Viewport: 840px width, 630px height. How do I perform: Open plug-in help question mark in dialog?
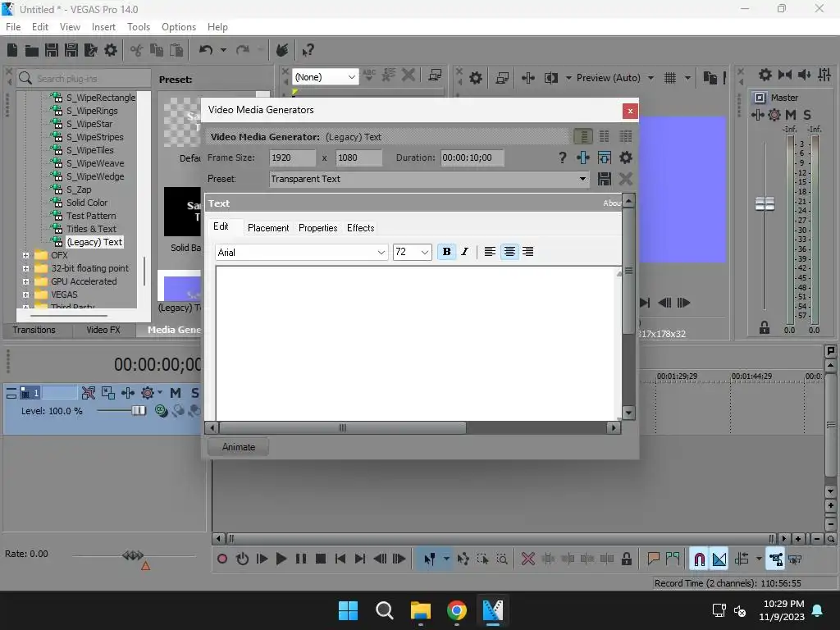[x=562, y=157]
